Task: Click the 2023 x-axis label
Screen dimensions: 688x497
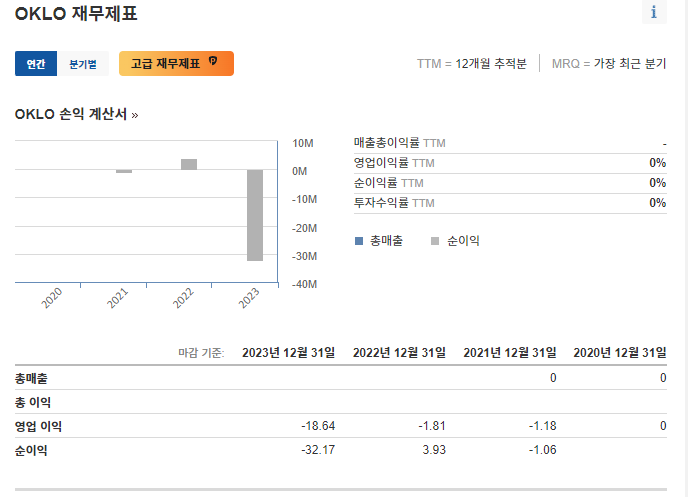Action: click(x=249, y=298)
